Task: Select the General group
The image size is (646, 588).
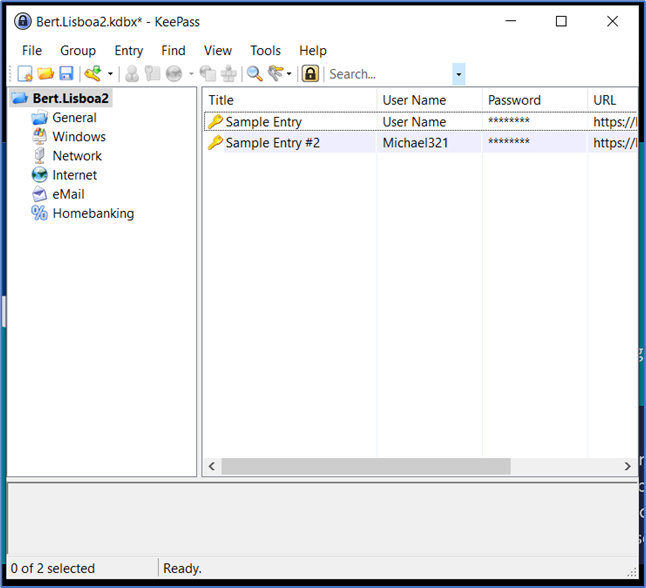Action: [x=75, y=118]
